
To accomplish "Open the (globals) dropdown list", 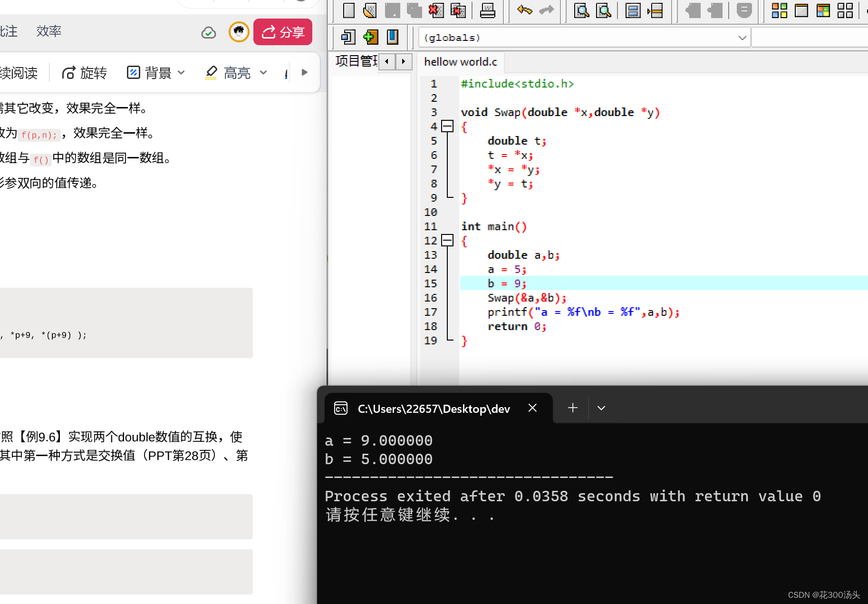I will 742,38.
